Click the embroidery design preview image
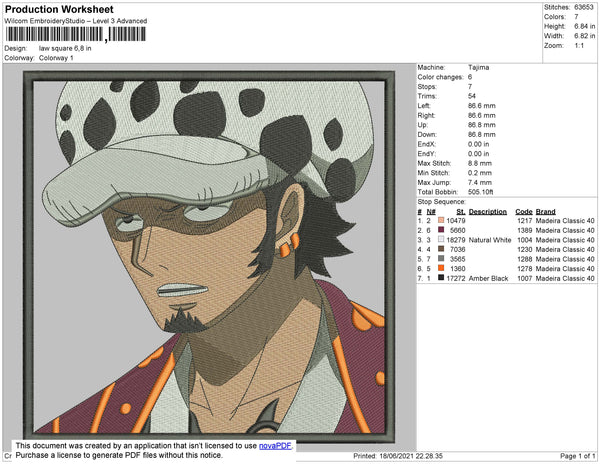The image size is (600, 464). 209,256
